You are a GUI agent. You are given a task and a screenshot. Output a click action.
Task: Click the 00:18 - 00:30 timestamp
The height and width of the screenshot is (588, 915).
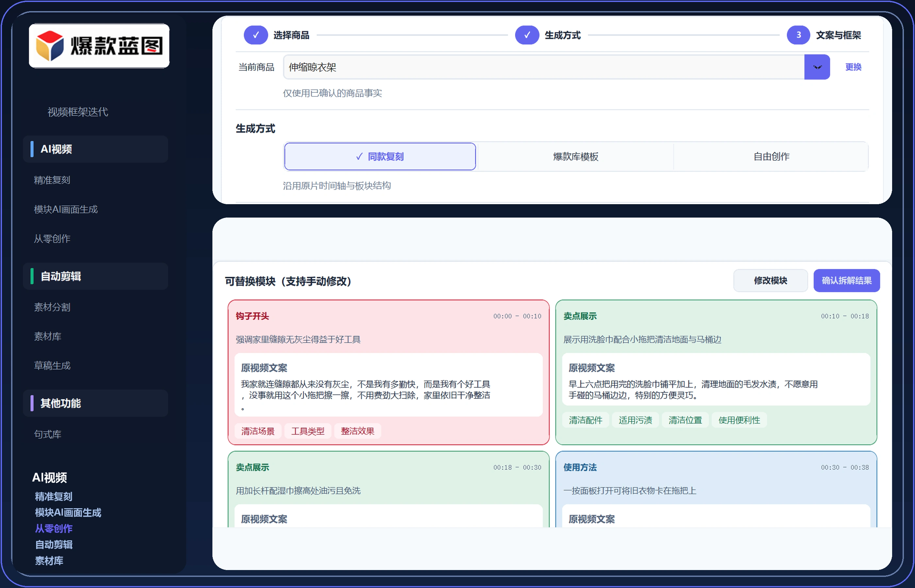[x=517, y=467]
